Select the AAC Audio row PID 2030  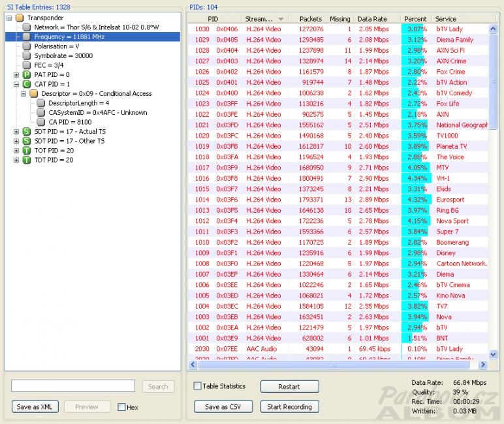(x=338, y=349)
